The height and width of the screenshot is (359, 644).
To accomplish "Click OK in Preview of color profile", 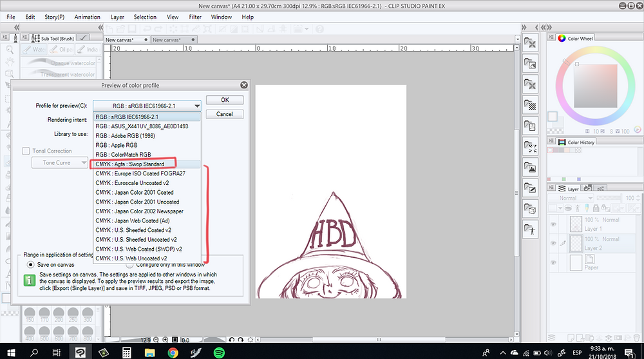I will pos(225,100).
